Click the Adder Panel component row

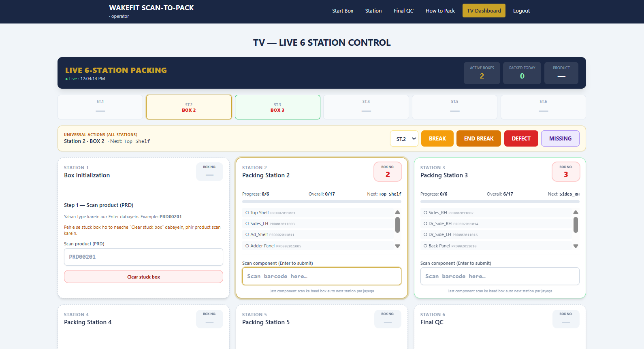pos(318,246)
